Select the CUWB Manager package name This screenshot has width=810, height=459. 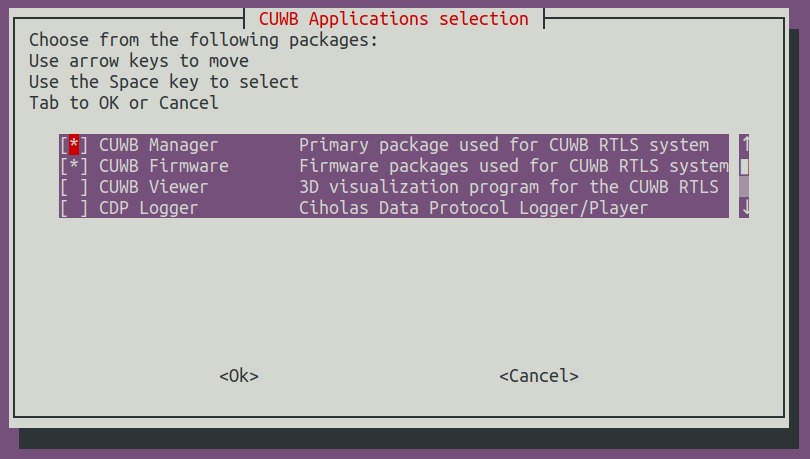(x=158, y=145)
